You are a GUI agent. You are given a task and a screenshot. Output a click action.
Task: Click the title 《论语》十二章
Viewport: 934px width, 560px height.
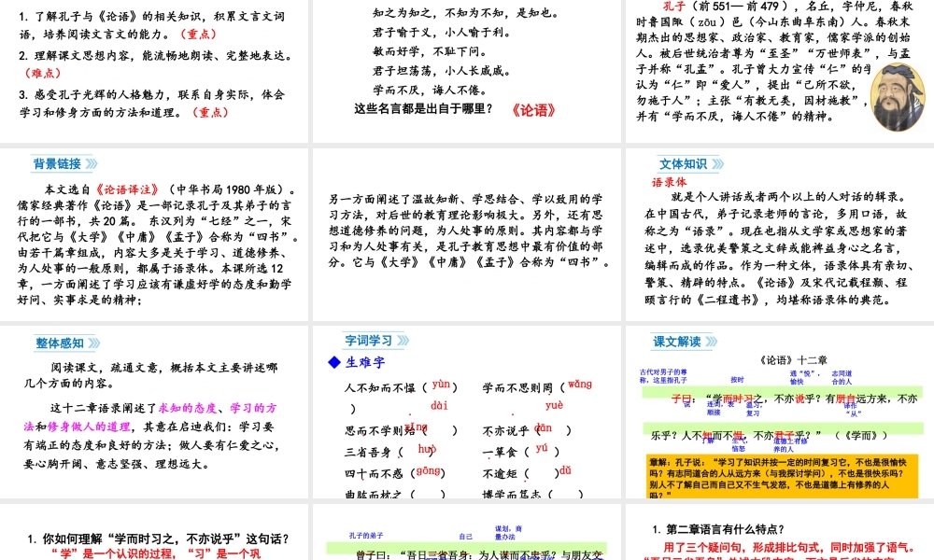pos(793,359)
